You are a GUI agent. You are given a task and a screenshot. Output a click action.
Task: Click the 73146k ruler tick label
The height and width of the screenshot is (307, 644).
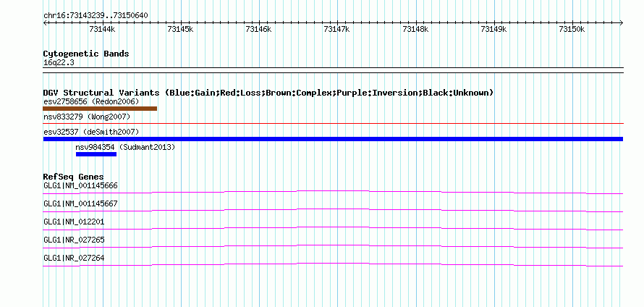point(259,29)
